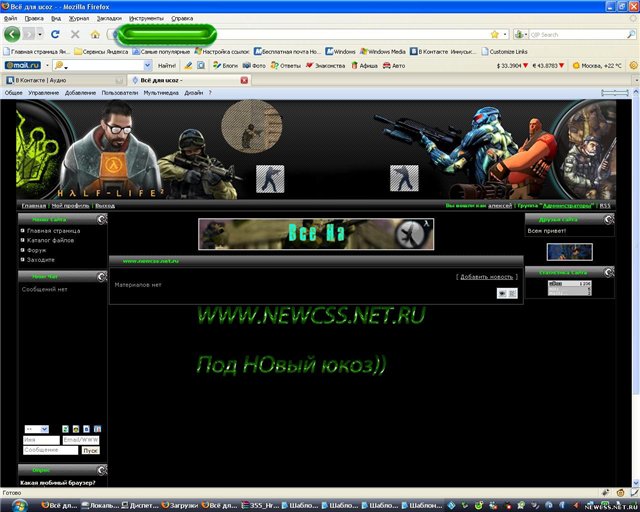Click the round icon on Друзья сайта block
Image resolution: width=640 pixels, height=512 pixels.
pyautogui.click(x=609, y=220)
